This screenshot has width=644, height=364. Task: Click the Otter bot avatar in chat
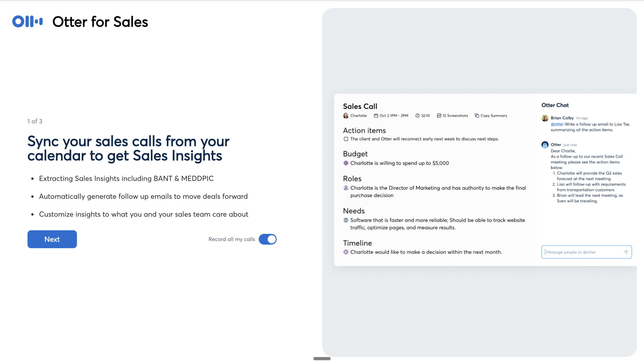[x=545, y=145]
